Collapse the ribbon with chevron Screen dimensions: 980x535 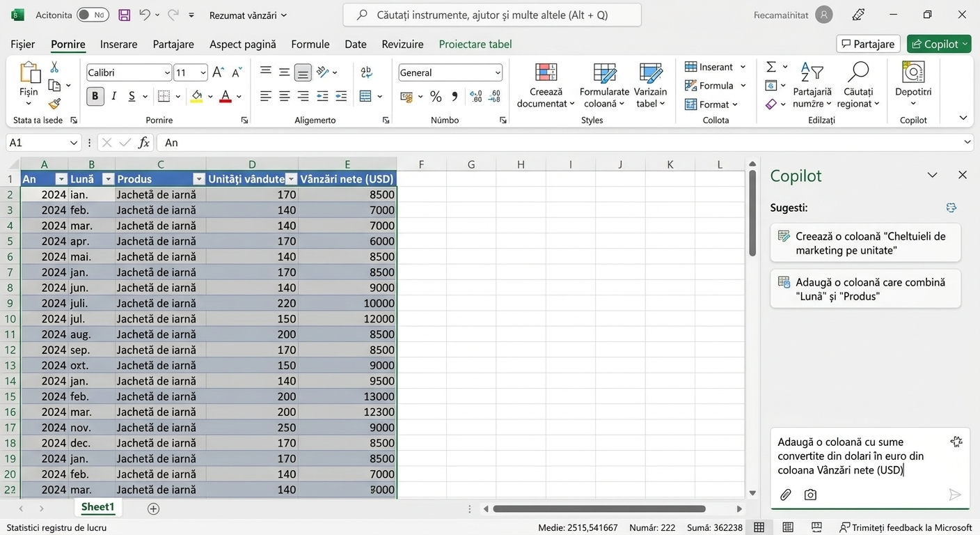point(963,118)
